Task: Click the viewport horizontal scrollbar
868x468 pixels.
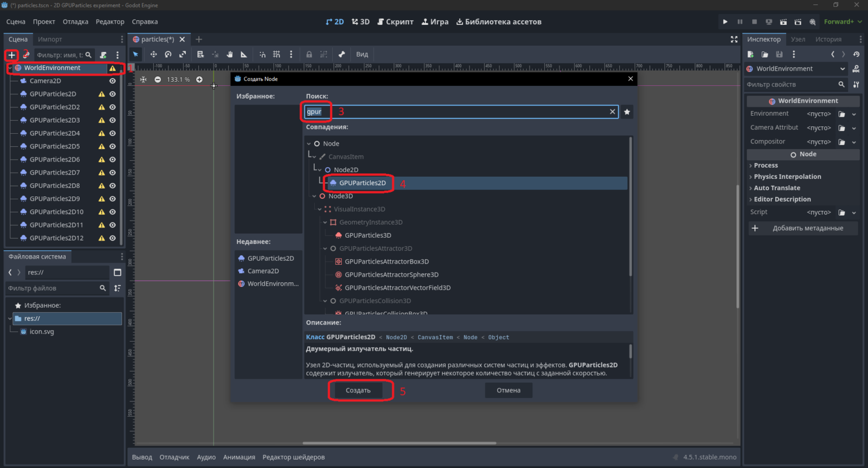Action: click(x=400, y=443)
